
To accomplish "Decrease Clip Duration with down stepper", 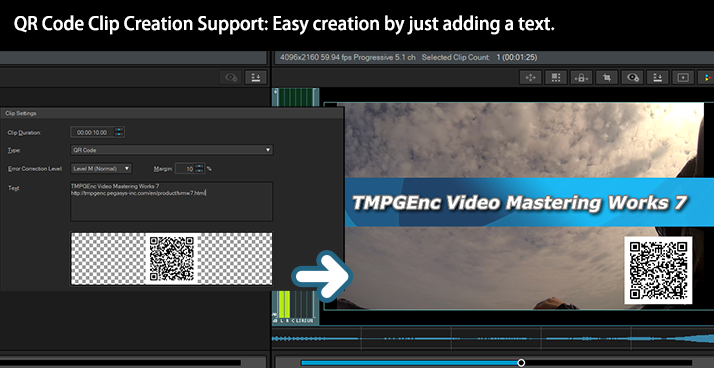I will pos(119,134).
